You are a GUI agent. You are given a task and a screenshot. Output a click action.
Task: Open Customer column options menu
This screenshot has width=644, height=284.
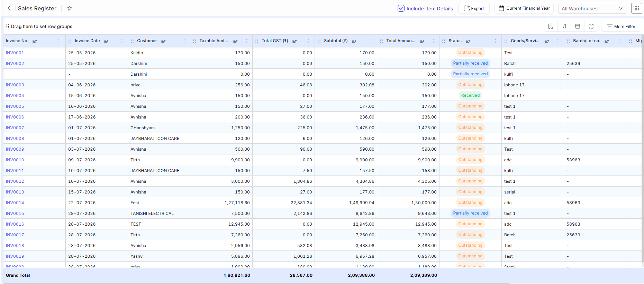tap(184, 41)
